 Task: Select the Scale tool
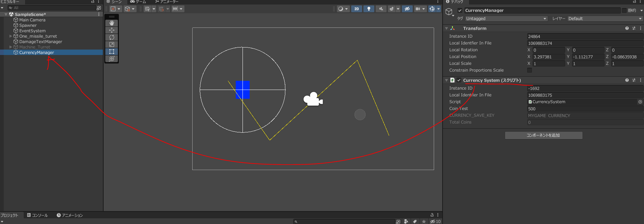point(112,44)
